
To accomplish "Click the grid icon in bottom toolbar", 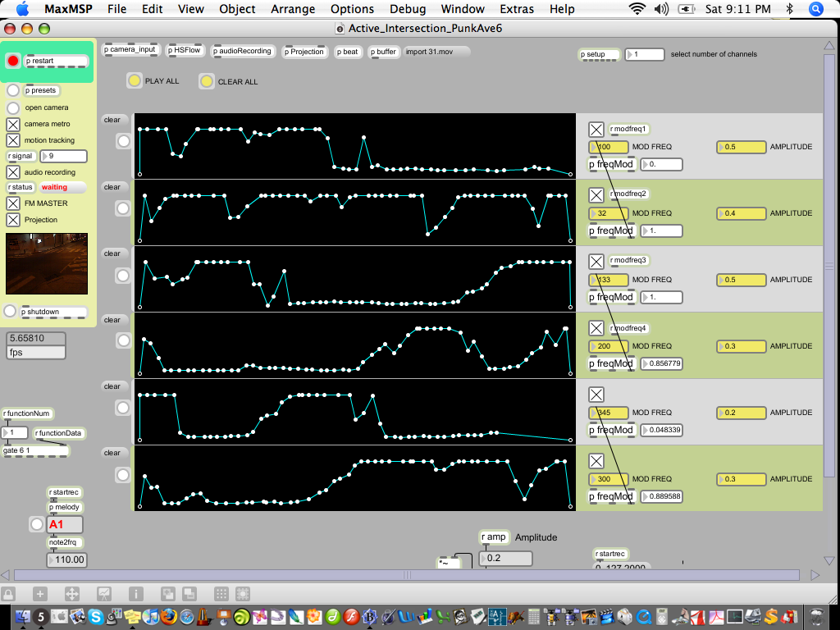I will point(221,594).
